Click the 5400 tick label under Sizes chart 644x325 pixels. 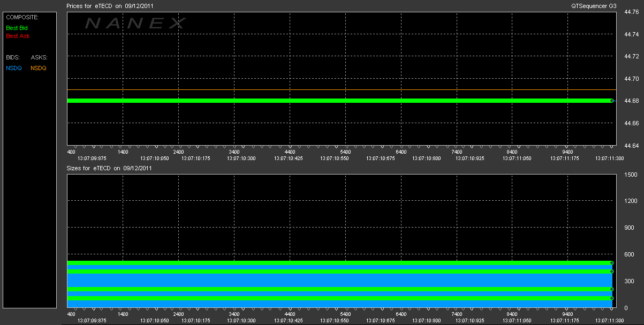point(345,314)
